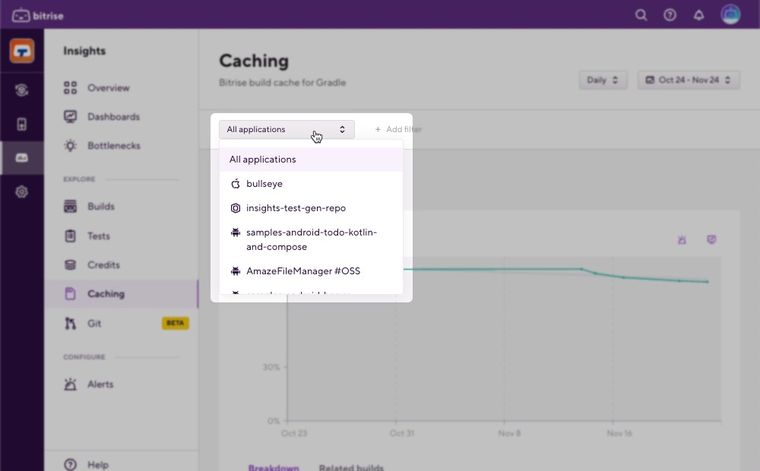Click Add filter
The height and width of the screenshot is (471, 760).
point(398,129)
